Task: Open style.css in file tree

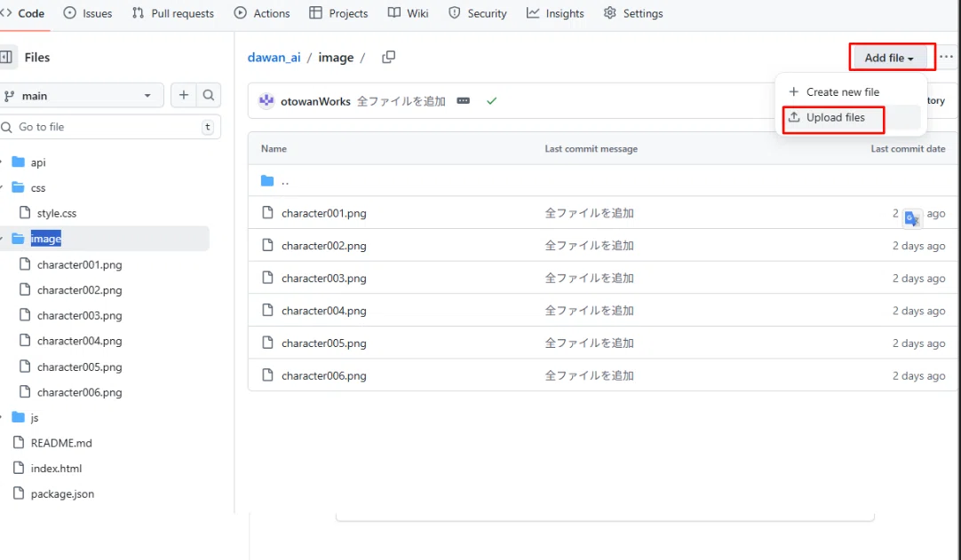Action: (56, 213)
